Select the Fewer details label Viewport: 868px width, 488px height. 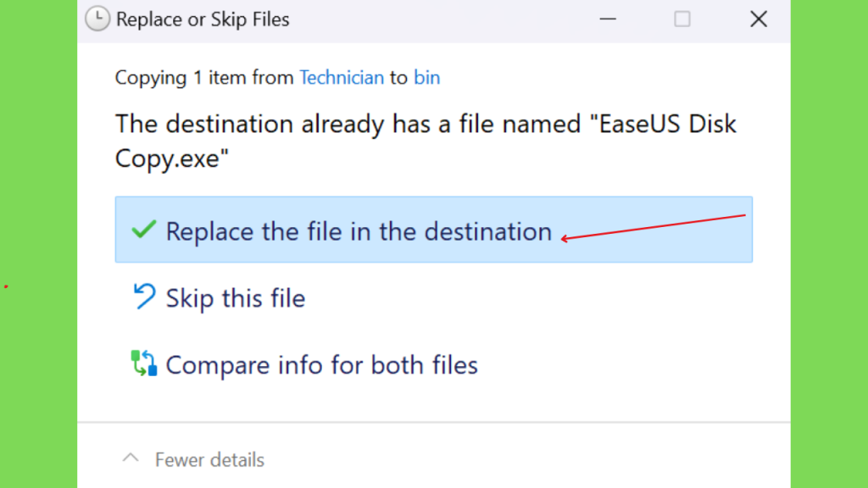coord(210,460)
